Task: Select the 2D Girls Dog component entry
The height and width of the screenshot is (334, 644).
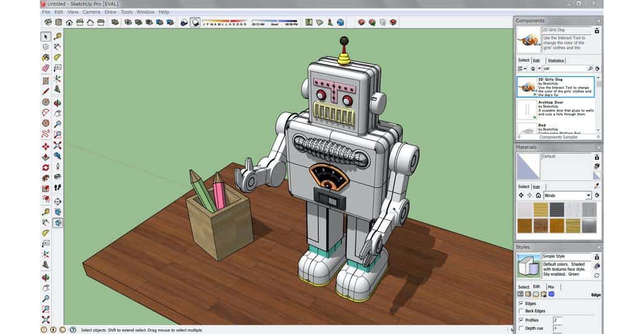Action: pyautogui.click(x=555, y=87)
